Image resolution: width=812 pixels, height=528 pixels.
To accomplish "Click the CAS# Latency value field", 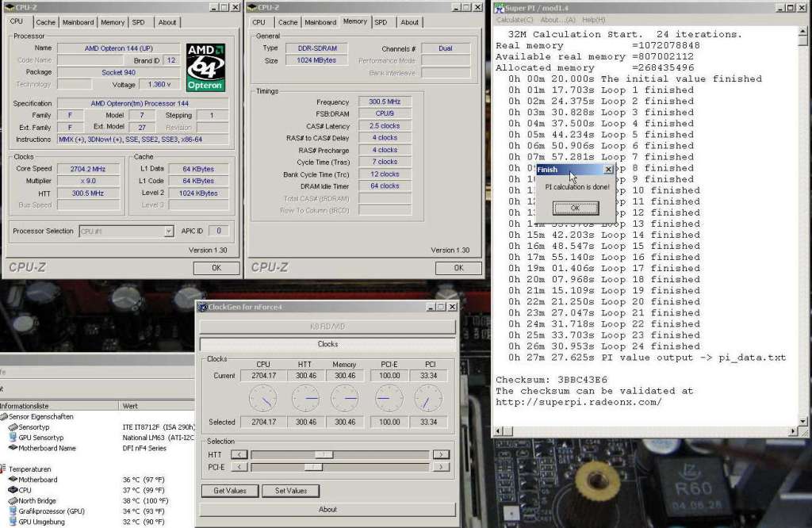I will [x=385, y=126].
